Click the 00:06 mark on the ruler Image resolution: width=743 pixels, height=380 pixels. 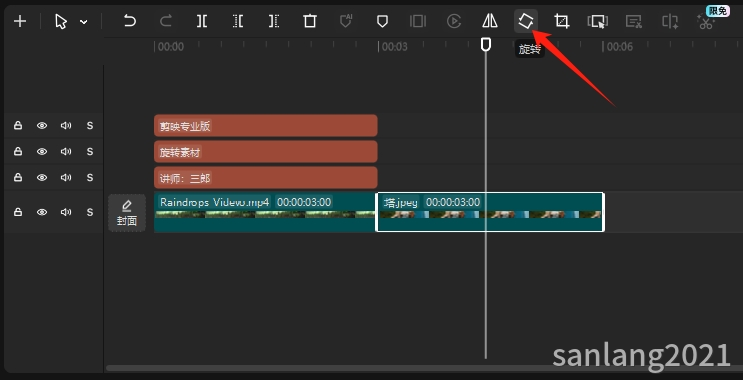pos(620,46)
